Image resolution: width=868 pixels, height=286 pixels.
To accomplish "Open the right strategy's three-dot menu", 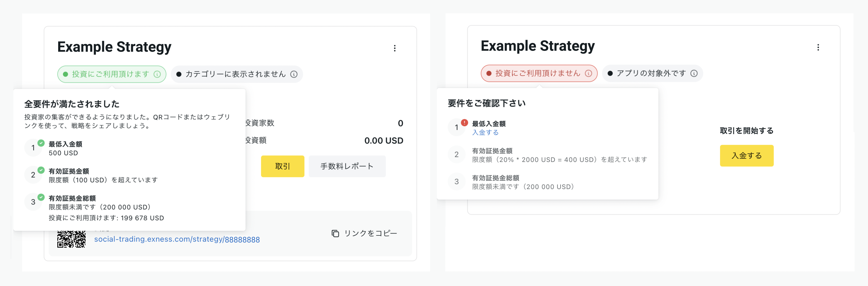I will point(818,47).
